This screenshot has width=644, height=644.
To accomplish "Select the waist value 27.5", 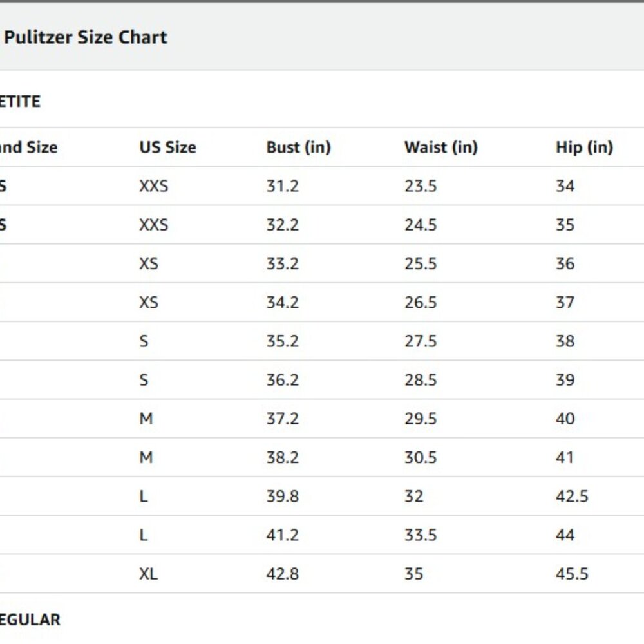I will click(420, 341).
